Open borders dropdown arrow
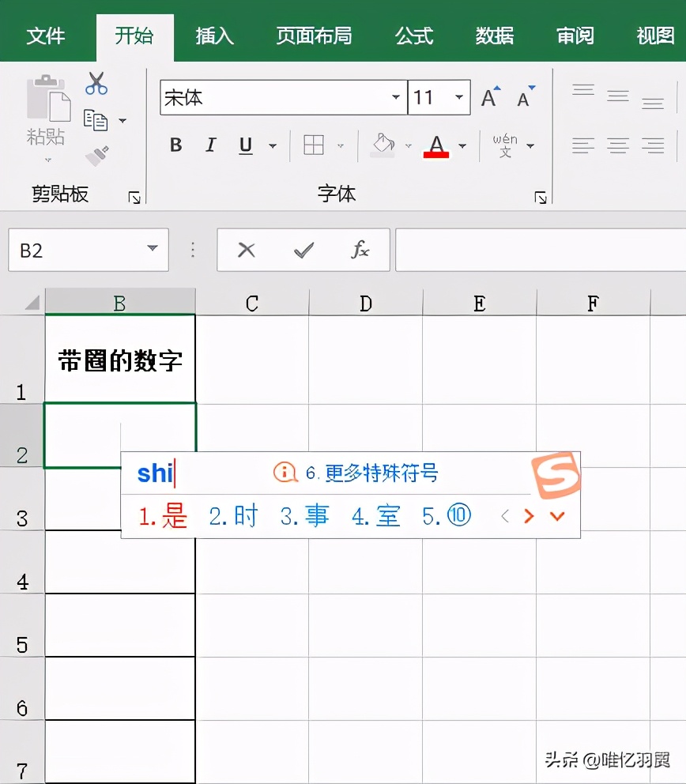686x784 pixels. [x=341, y=146]
